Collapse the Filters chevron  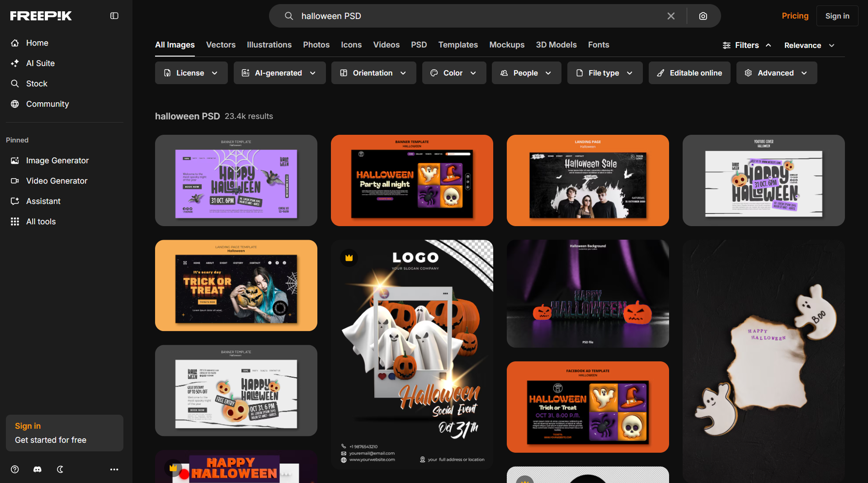point(769,45)
